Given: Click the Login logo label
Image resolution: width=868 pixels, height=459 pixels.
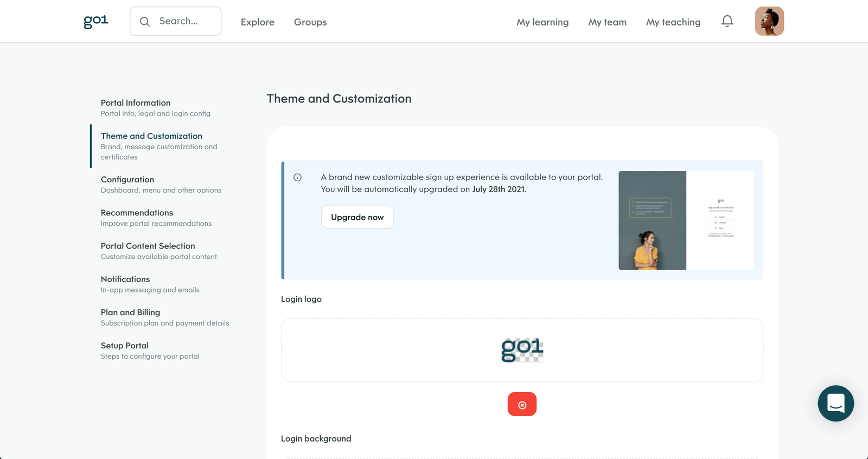Looking at the screenshot, I should point(301,299).
